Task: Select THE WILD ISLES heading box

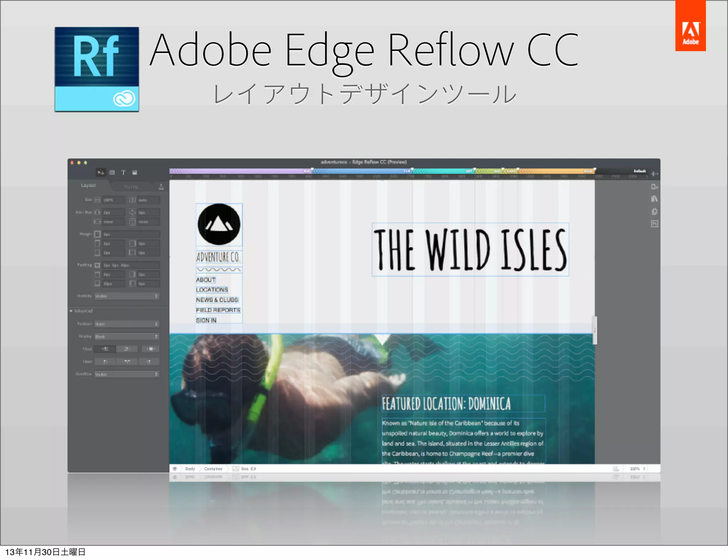Action: click(x=470, y=249)
